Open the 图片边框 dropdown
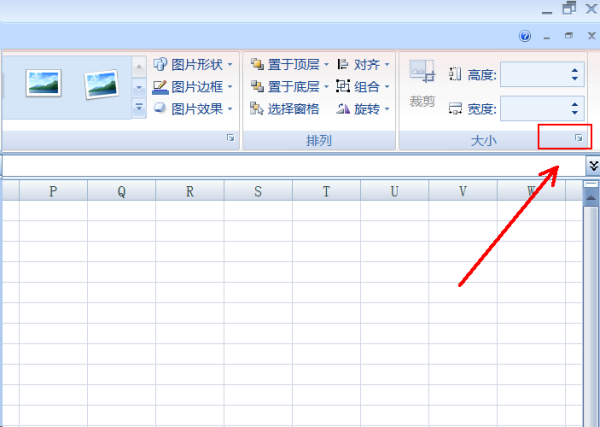Screen dimensions: 600x427 [193, 86]
